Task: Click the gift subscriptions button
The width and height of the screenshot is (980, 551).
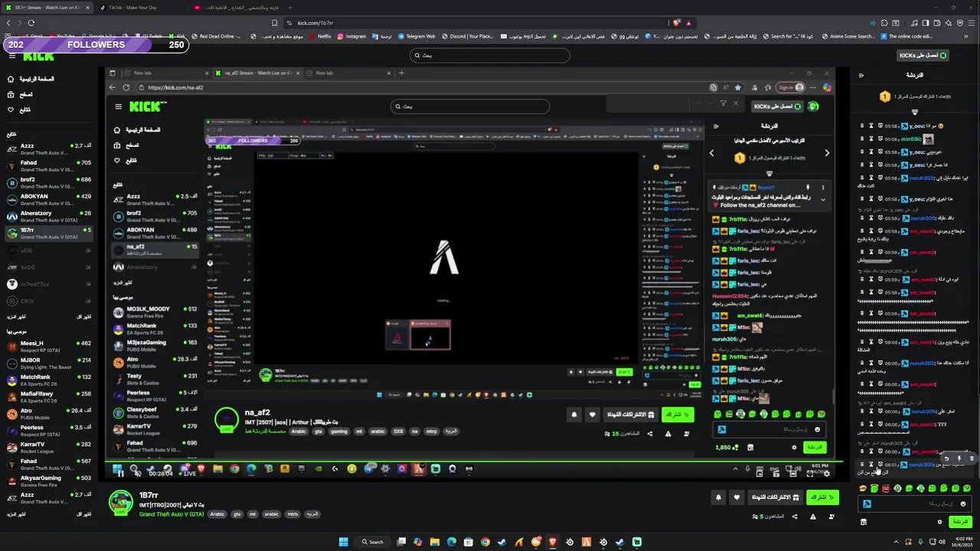Action: pyautogui.click(x=774, y=497)
